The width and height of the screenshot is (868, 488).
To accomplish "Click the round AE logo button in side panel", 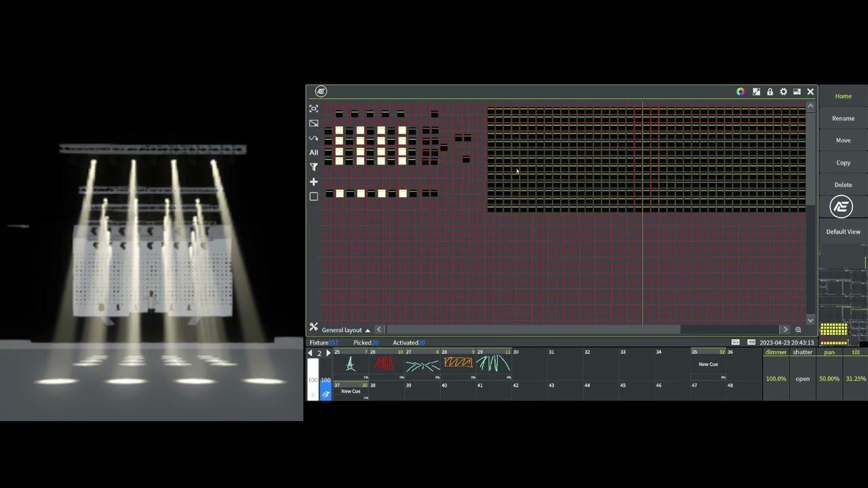I will point(842,207).
